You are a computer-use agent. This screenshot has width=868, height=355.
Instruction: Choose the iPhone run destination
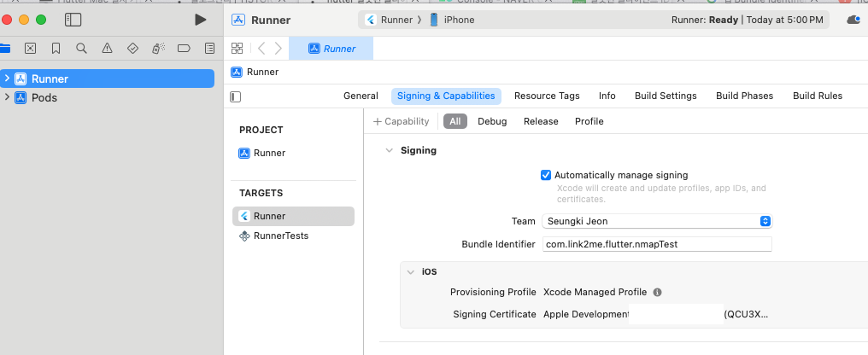point(452,20)
